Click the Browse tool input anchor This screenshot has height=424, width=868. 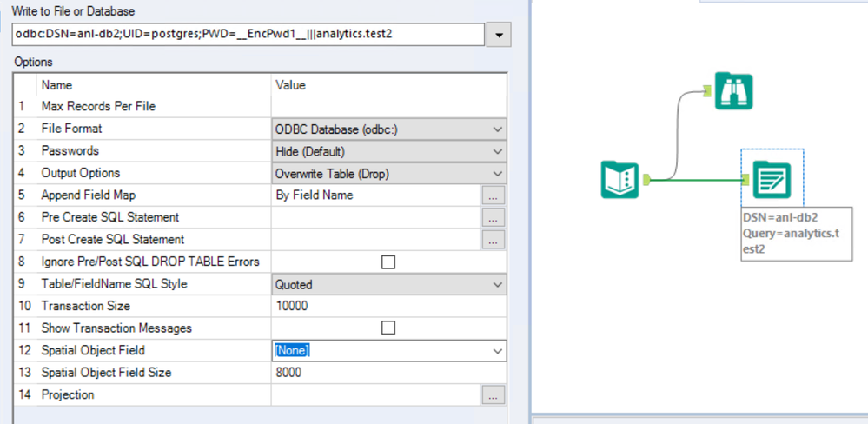(x=707, y=90)
